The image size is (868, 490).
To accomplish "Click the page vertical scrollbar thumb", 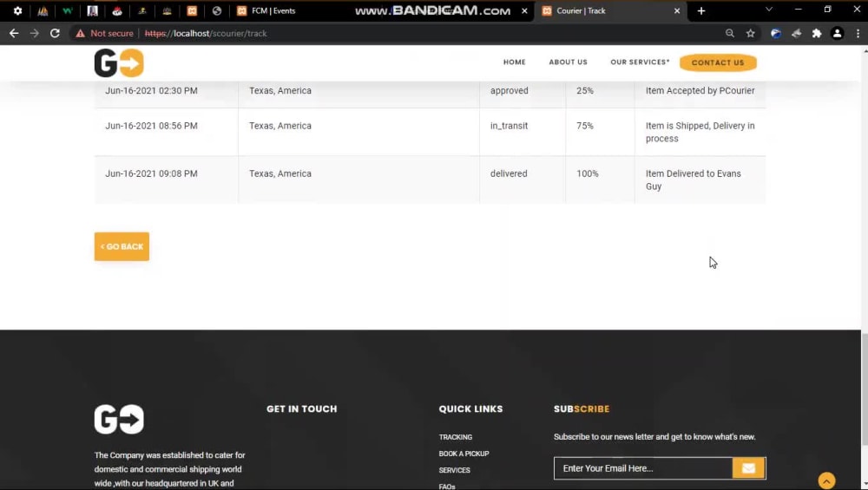I will click(x=865, y=389).
